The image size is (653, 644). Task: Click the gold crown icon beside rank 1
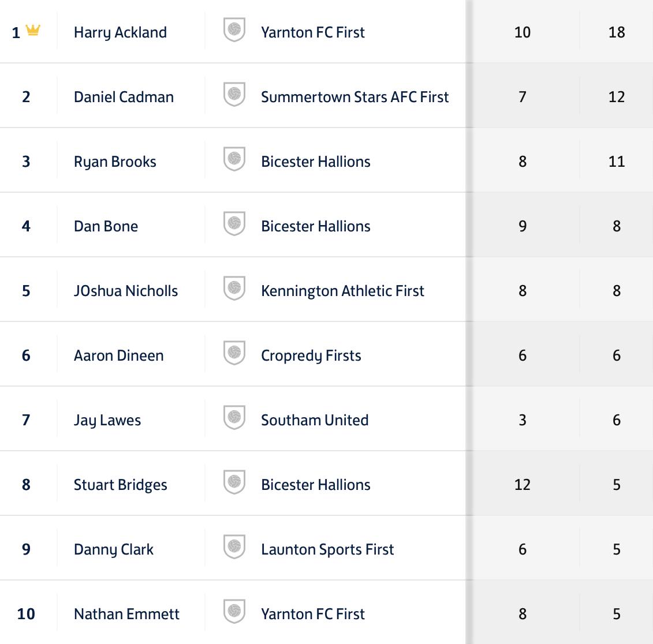(33, 30)
